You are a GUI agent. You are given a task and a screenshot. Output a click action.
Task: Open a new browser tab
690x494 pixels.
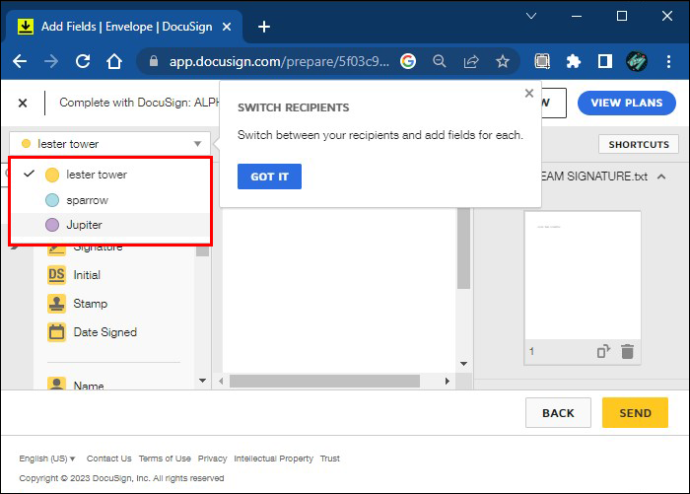[264, 27]
